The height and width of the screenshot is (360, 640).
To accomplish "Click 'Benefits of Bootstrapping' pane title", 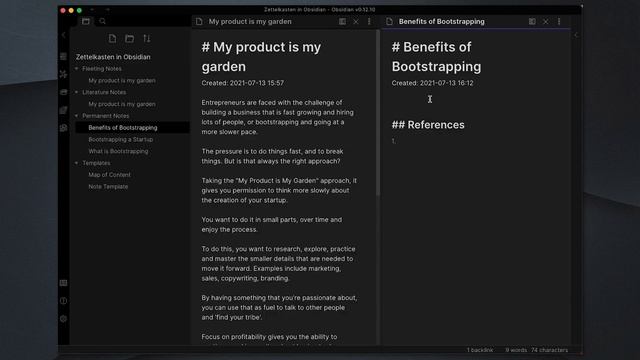I will [442, 22].
